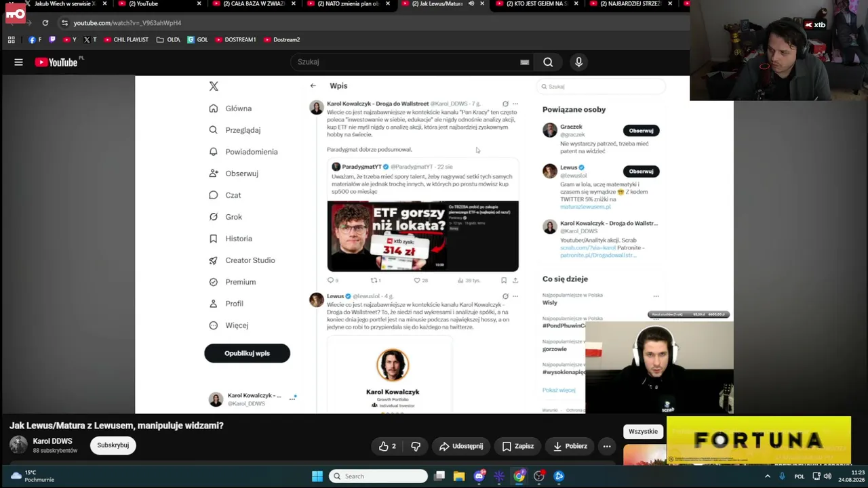Screen dimensions: 868x488
Task: Follow Lewus with the Obserwuj button
Action: tap(641, 171)
